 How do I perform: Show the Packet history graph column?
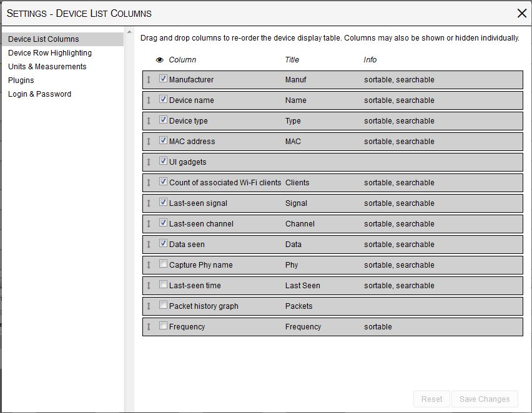click(x=163, y=305)
